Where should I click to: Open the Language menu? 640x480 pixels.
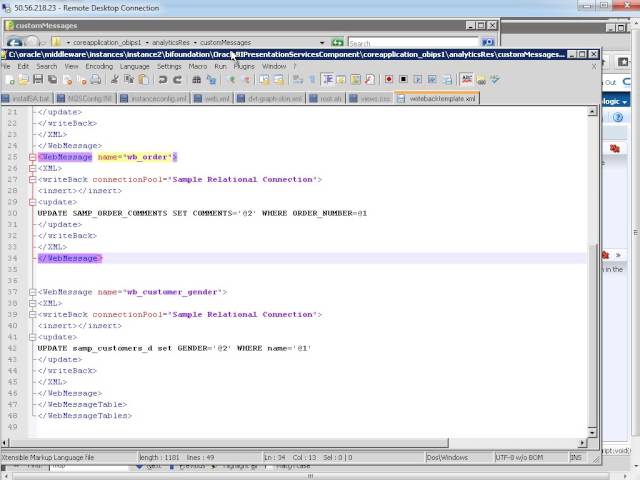point(134,66)
